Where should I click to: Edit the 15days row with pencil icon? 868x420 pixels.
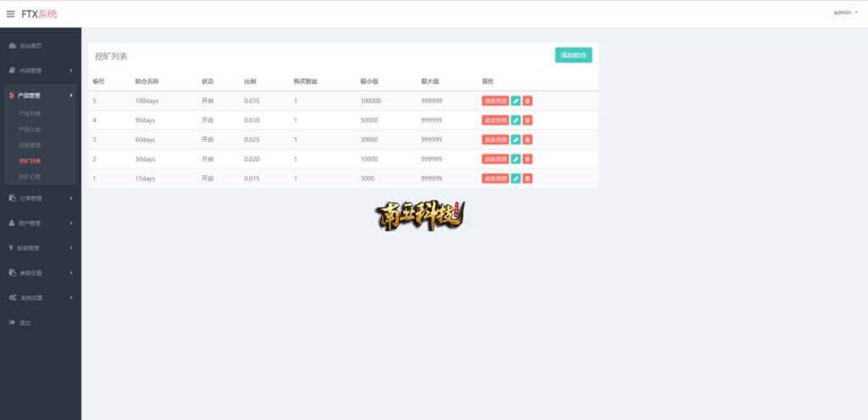coord(516,179)
